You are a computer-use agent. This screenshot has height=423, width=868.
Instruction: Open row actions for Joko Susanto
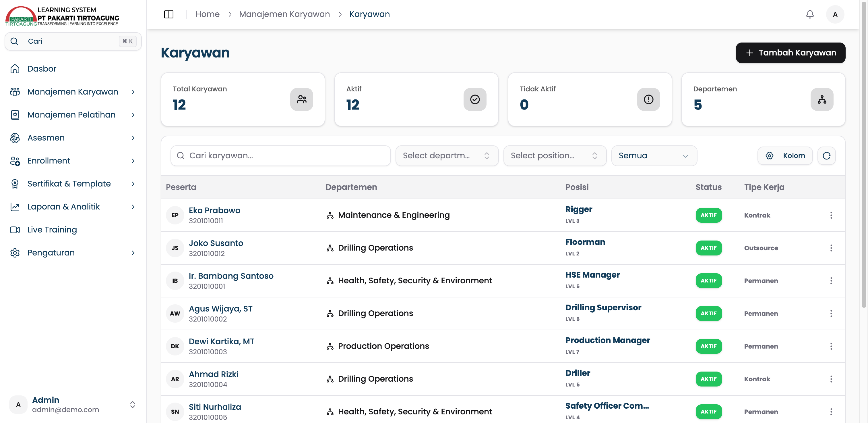831,248
